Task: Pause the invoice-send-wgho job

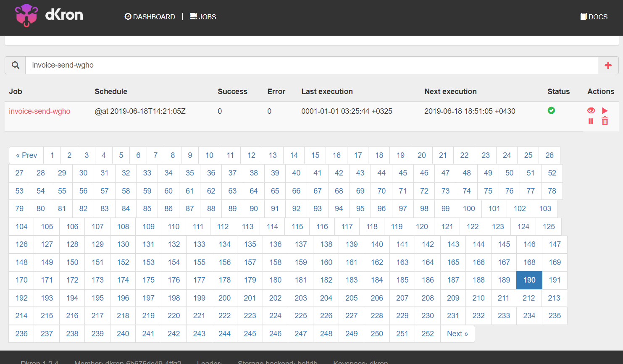Action: tap(591, 121)
